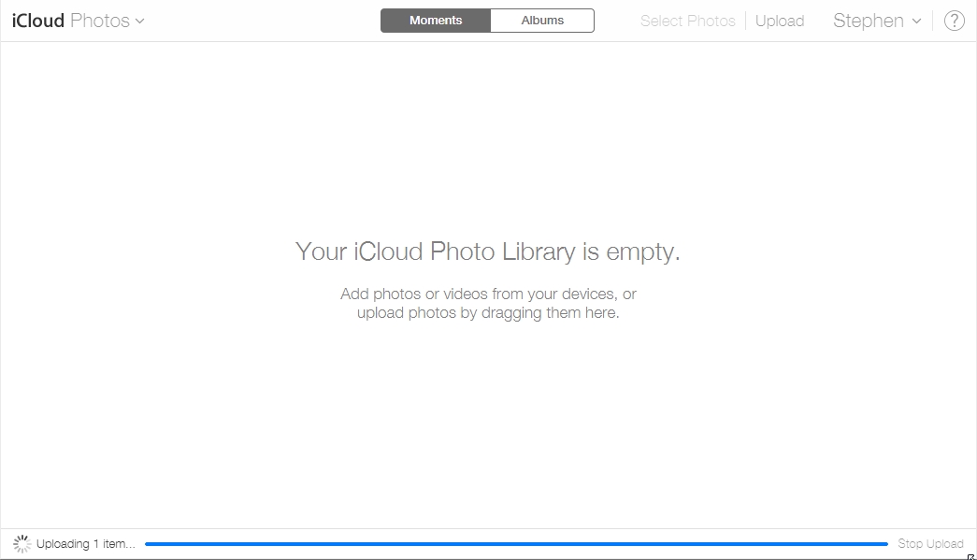The height and width of the screenshot is (560, 977).
Task: Click the blue upload progress bar
Action: pyautogui.click(x=516, y=543)
